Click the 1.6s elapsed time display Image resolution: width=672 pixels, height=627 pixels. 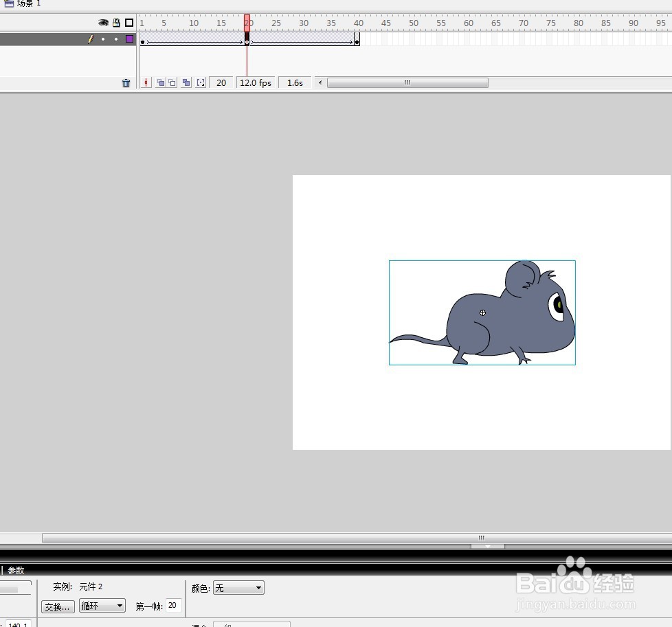click(295, 82)
